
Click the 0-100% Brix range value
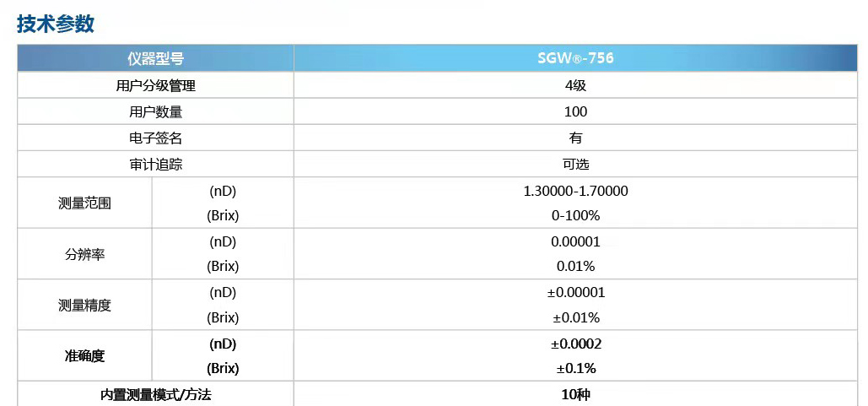tap(575, 216)
